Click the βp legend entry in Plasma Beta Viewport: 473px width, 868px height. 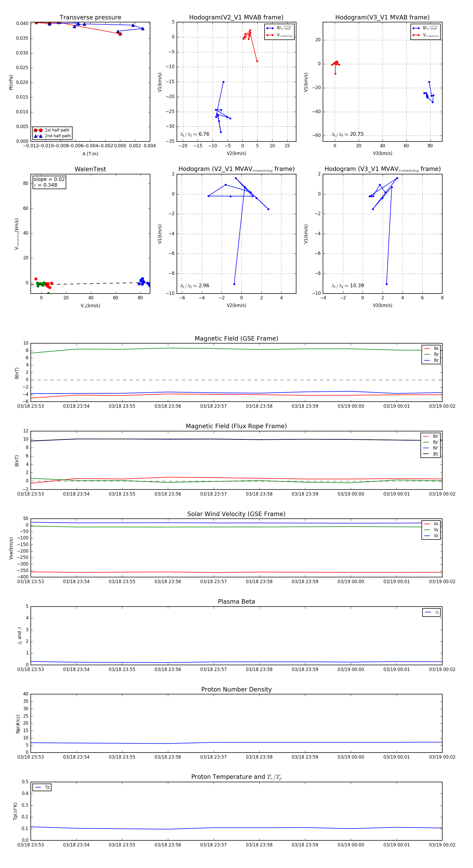tap(432, 612)
